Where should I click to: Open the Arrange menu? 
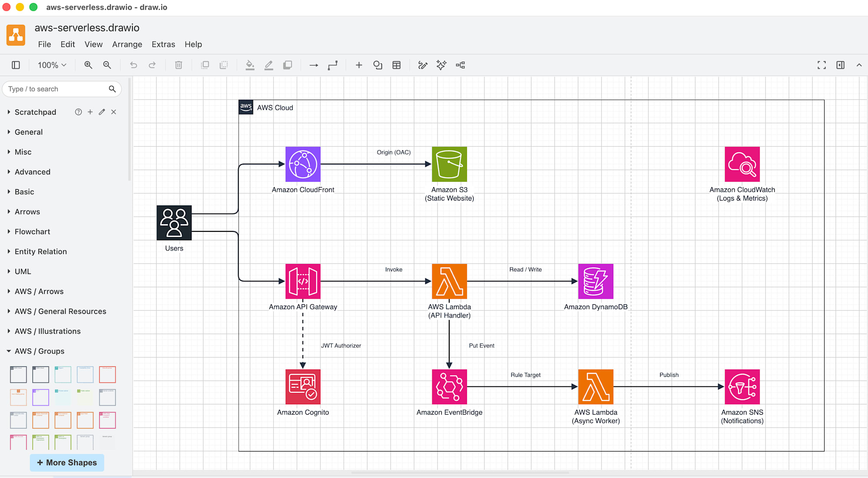pyautogui.click(x=127, y=44)
